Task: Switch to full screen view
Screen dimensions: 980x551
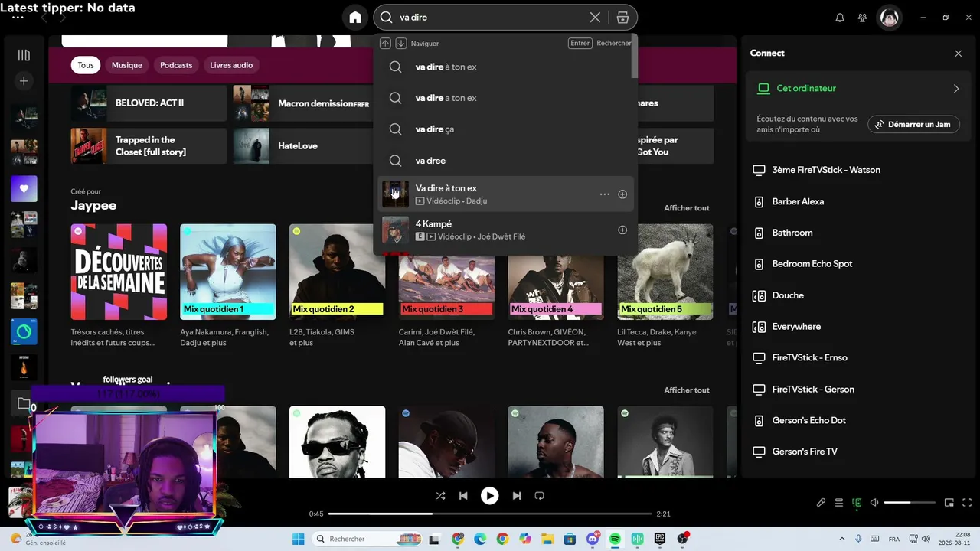Action: coord(966,503)
